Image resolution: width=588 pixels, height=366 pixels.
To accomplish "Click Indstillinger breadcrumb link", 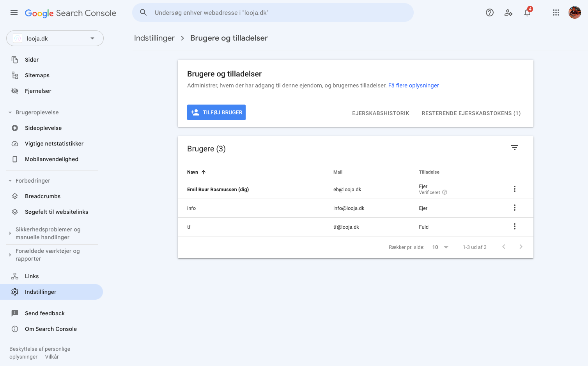I will tap(154, 38).
